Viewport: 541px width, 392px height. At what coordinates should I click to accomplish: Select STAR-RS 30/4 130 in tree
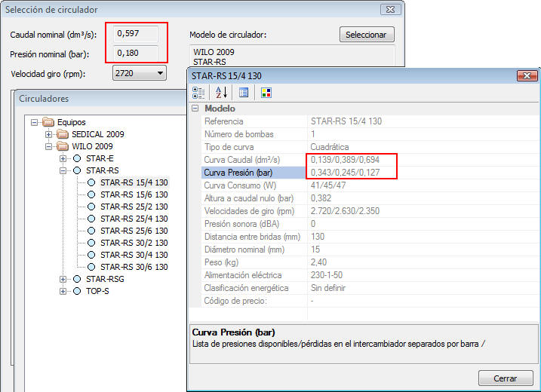134,255
